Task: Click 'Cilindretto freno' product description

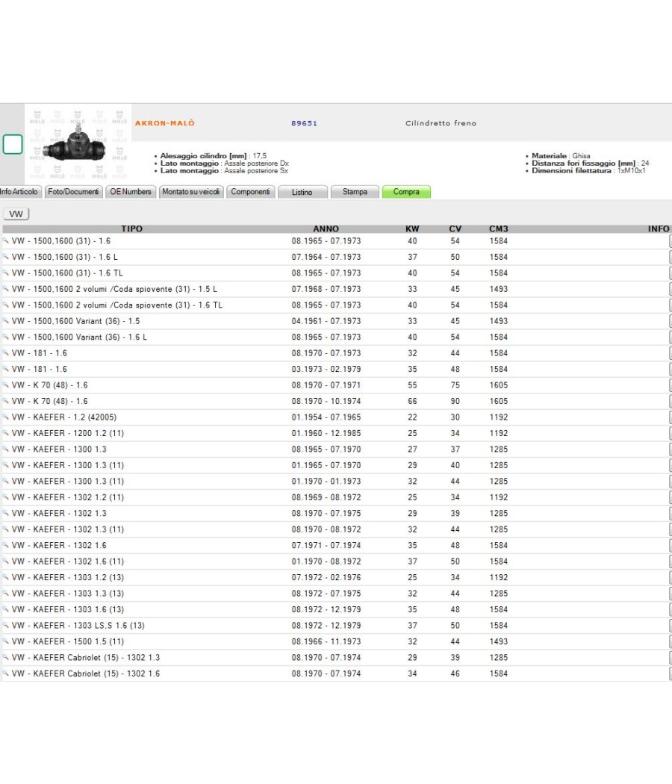Action: tap(441, 123)
